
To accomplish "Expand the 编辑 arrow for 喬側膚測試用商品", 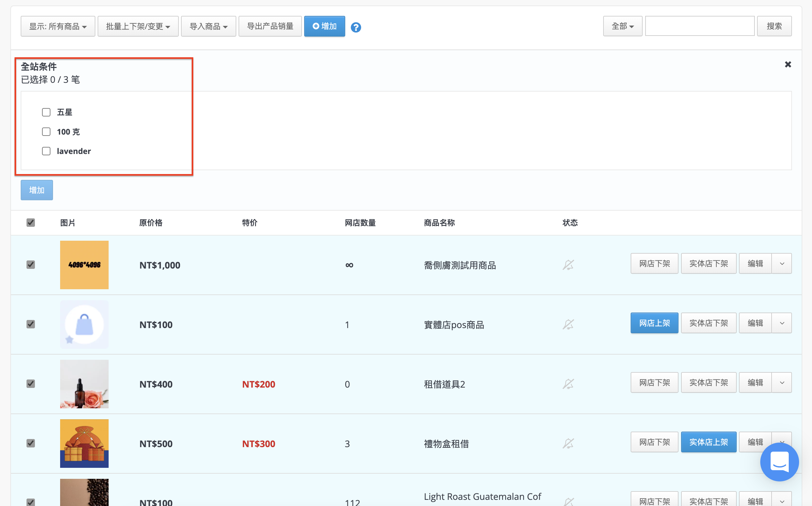I will tap(782, 264).
